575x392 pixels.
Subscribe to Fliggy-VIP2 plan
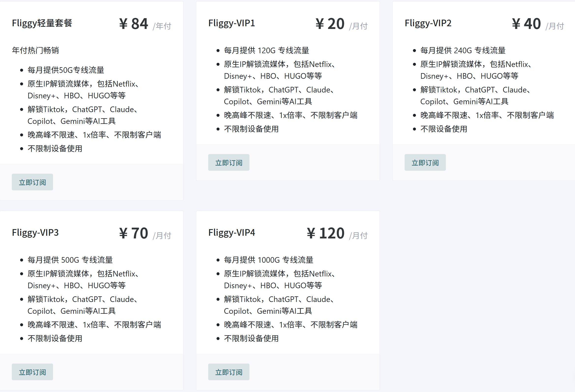pyautogui.click(x=425, y=162)
